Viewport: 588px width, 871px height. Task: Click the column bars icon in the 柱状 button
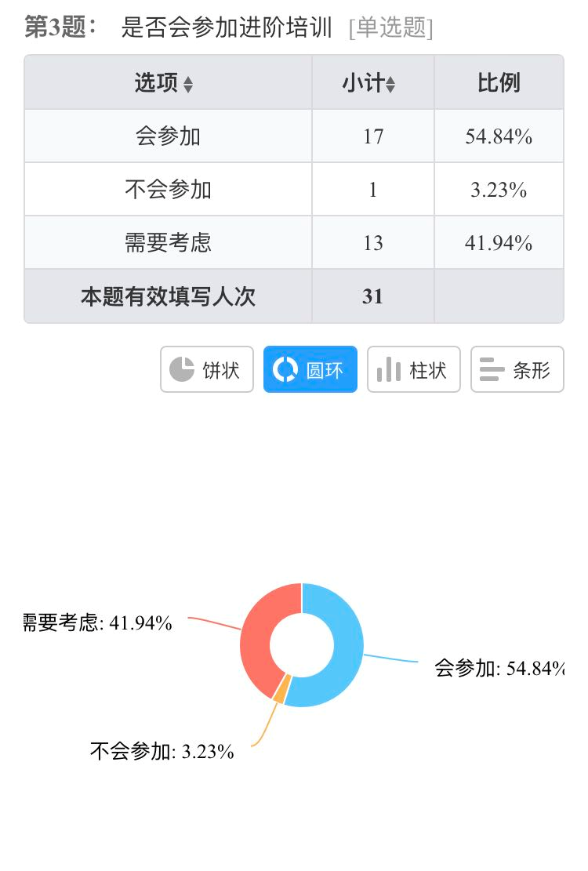(x=389, y=369)
